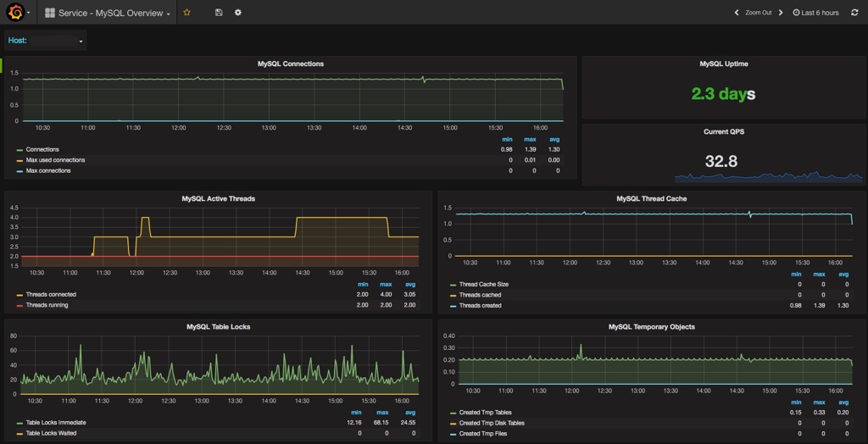Open the MySQL Connections panel title menu
868x444 pixels.
coord(290,64)
